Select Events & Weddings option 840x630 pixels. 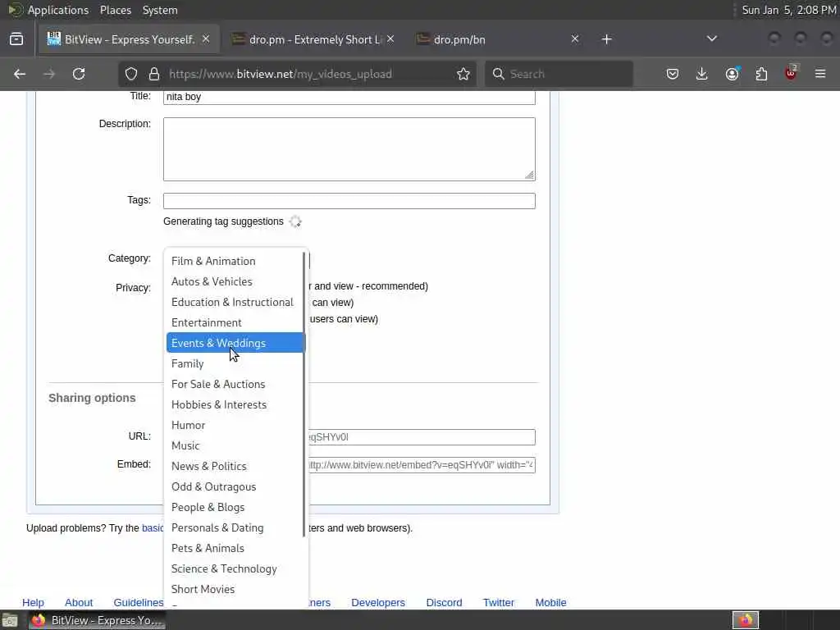point(235,343)
